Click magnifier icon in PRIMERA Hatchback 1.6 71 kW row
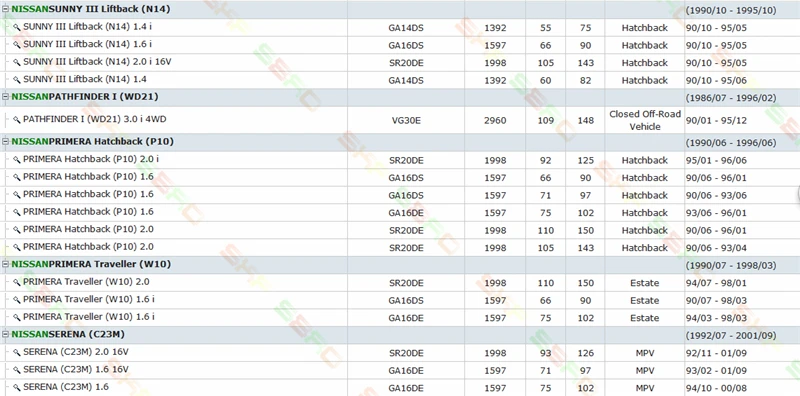This screenshot has height=396, width=800. 17,194
